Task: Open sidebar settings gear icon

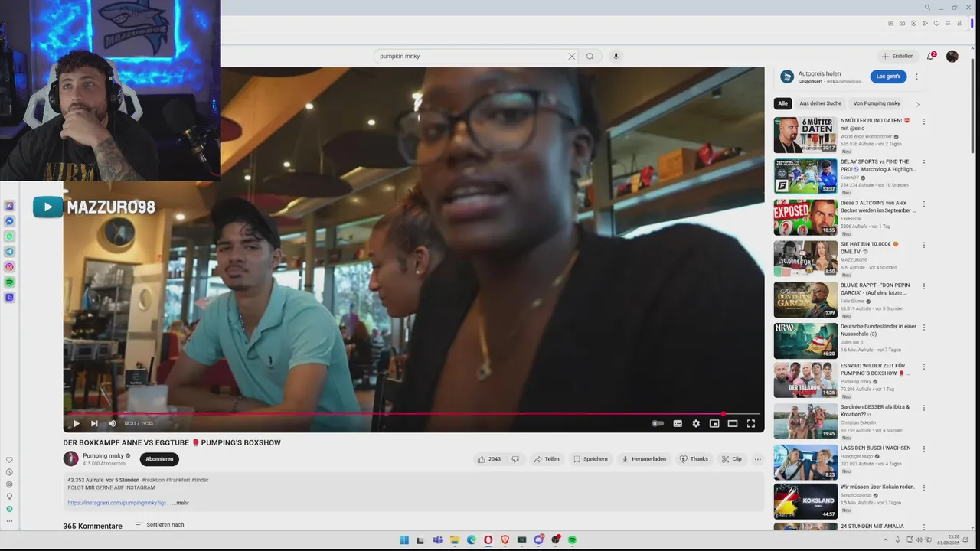Action: tap(9, 484)
